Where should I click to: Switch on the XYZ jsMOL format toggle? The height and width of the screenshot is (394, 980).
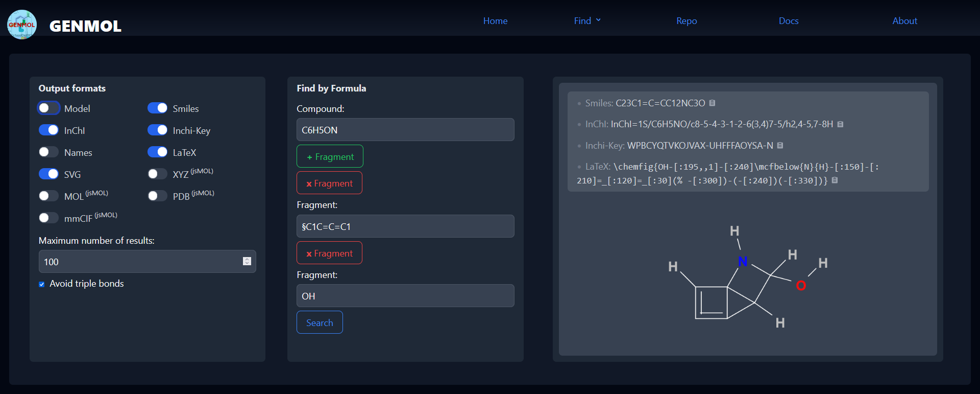tap(157, 174)
